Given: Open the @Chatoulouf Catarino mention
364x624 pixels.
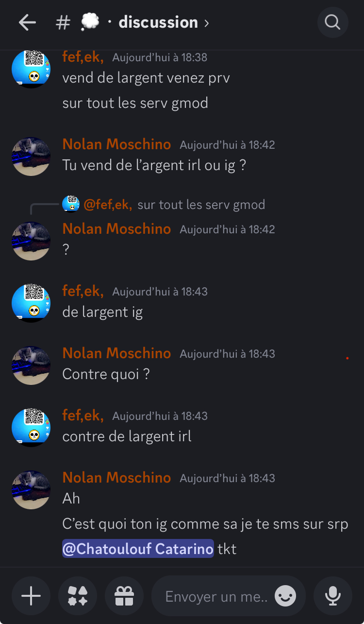Looking at the screenshot, I should pos(138,549).
